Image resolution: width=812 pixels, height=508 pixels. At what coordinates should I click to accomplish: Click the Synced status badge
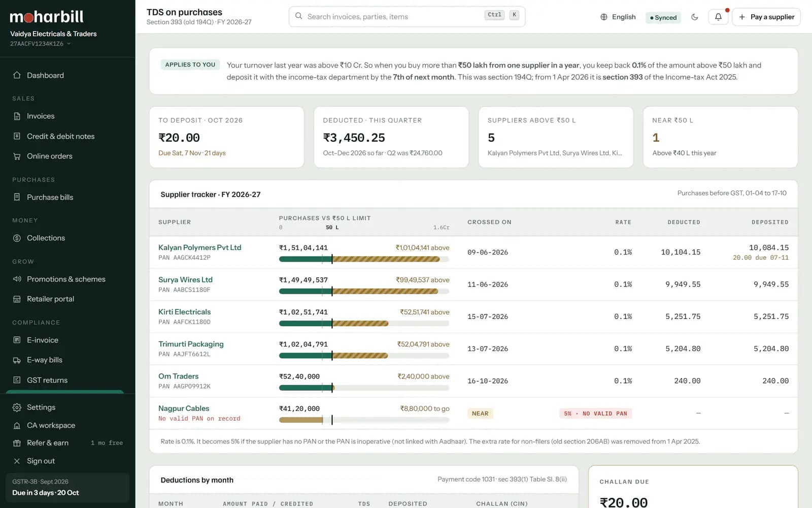point(663,17)
